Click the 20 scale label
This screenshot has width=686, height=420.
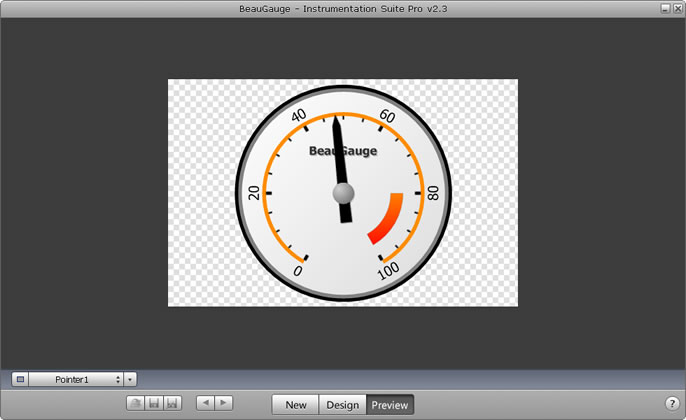pyautogui.click(x=254, y=193)
